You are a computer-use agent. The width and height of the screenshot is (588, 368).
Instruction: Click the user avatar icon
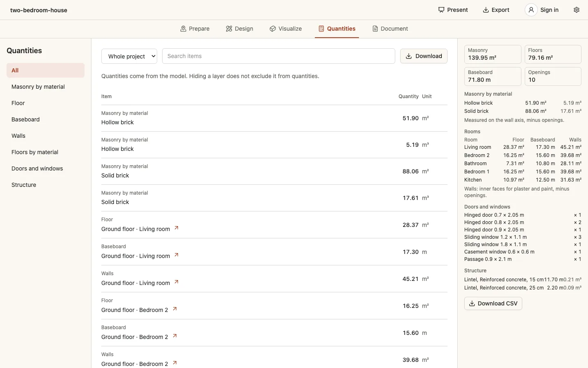(531, 10)
